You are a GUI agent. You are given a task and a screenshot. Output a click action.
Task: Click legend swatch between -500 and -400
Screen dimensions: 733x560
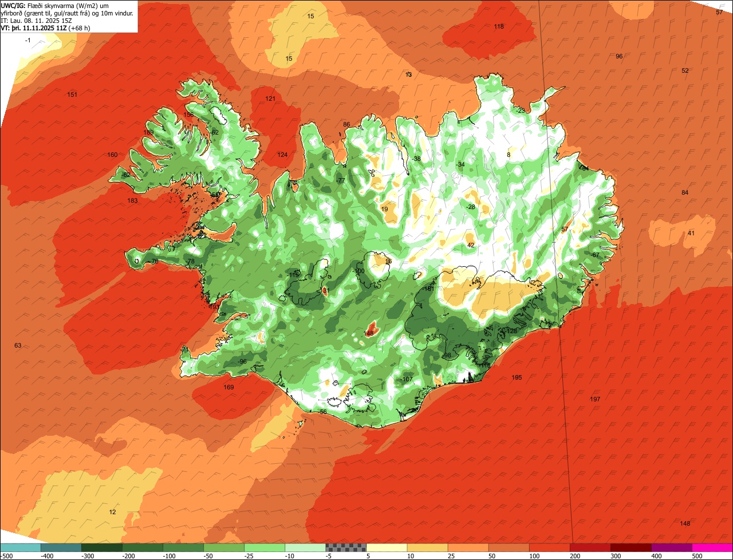tap(20, 547)
